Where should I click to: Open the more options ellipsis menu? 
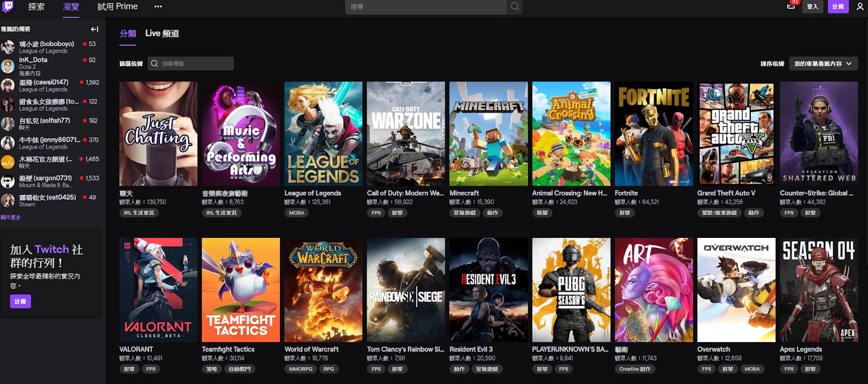coord(158,7)
